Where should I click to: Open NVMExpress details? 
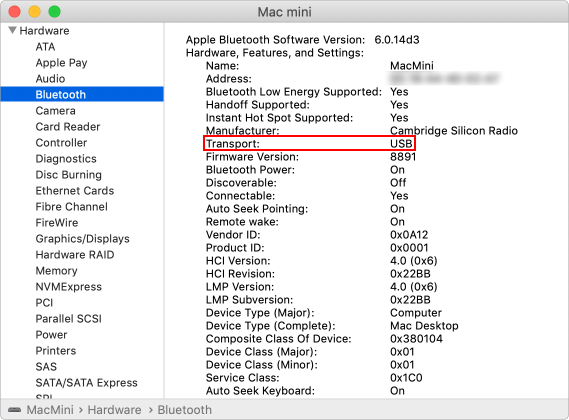click(x=69, y=287)
